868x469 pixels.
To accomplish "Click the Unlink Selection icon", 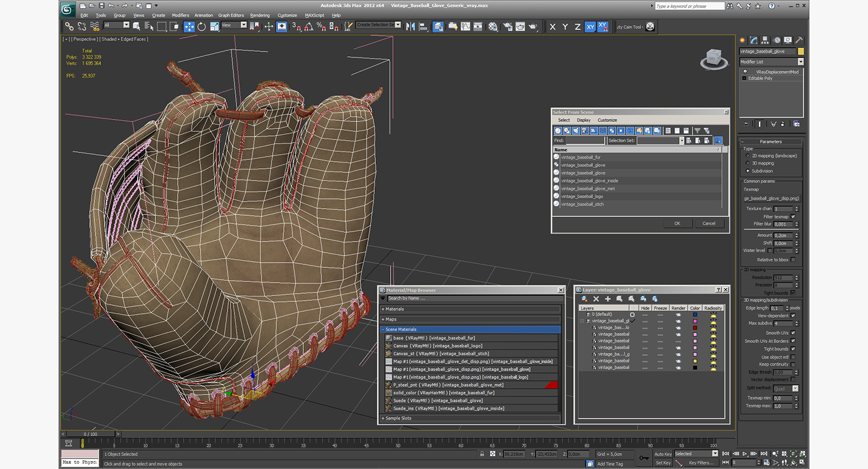I will click(x=82, y=26).
